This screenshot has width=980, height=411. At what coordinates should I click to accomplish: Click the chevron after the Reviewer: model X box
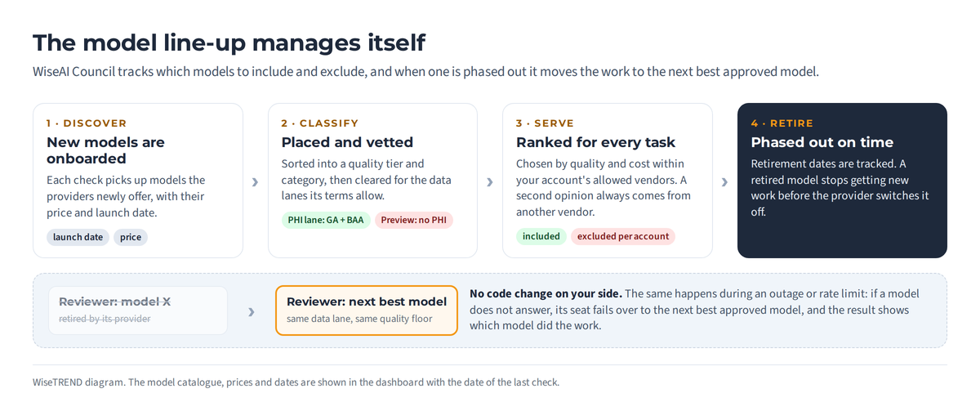click(x=252, y=311)
